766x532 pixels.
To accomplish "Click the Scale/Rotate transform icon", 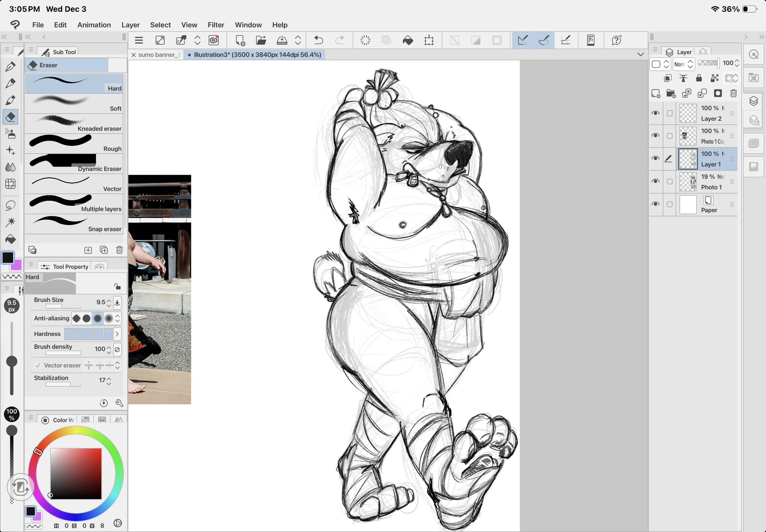I will (x=429, y=40).
